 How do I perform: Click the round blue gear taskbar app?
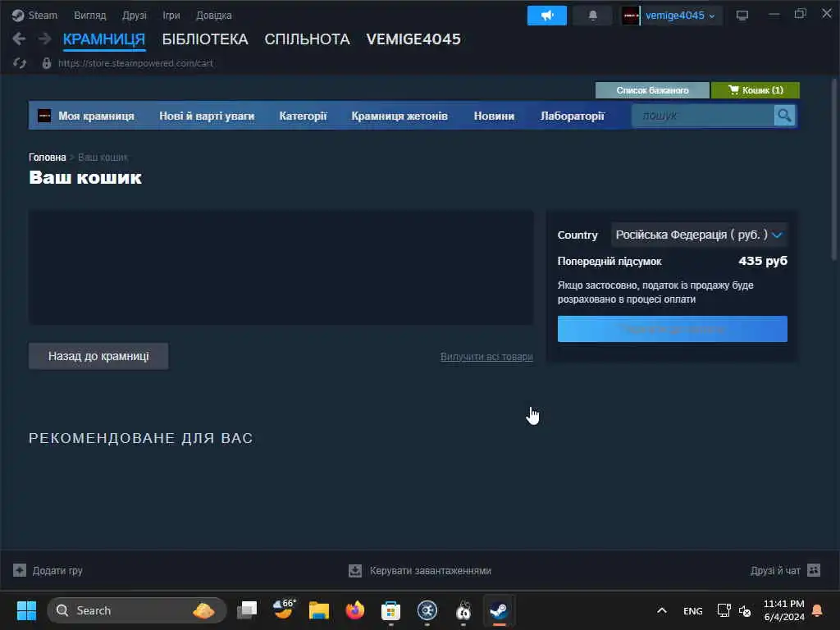pos(427,610)
